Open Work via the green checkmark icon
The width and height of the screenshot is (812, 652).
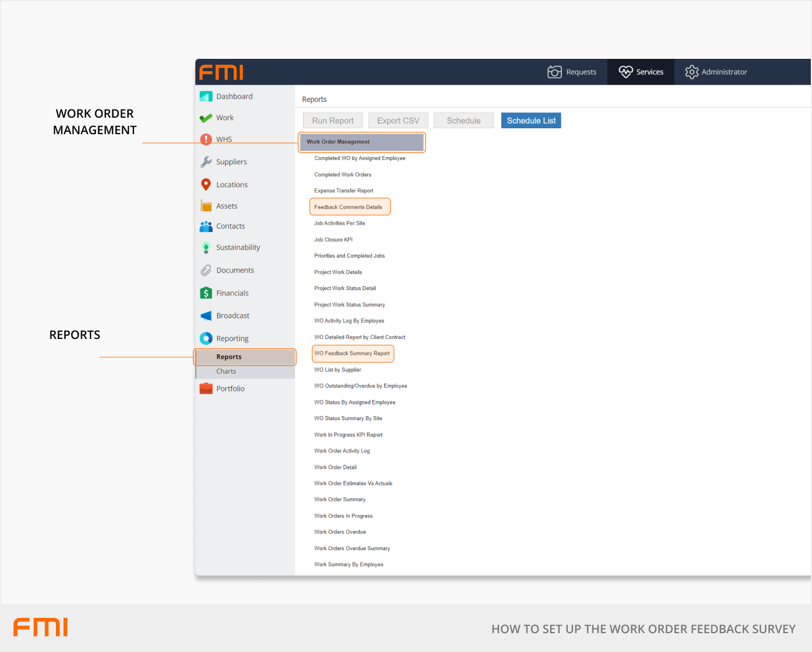[x=206, y=118]
